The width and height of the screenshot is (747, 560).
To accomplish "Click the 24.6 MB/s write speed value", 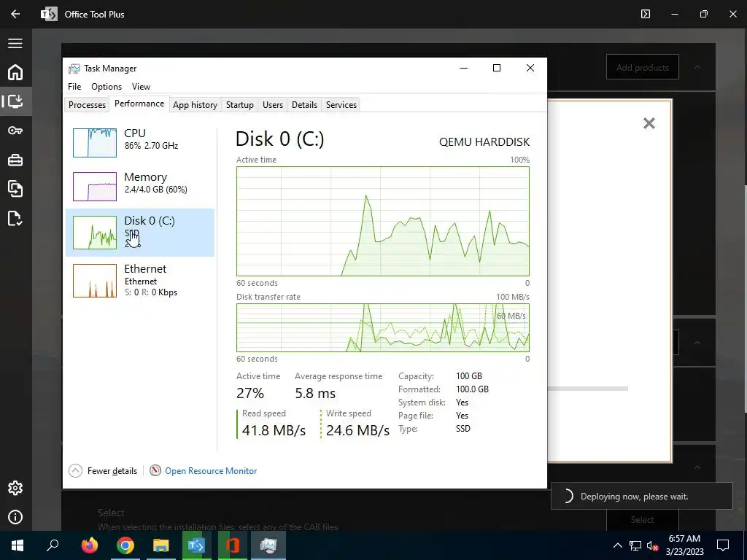I will (357, 430).
